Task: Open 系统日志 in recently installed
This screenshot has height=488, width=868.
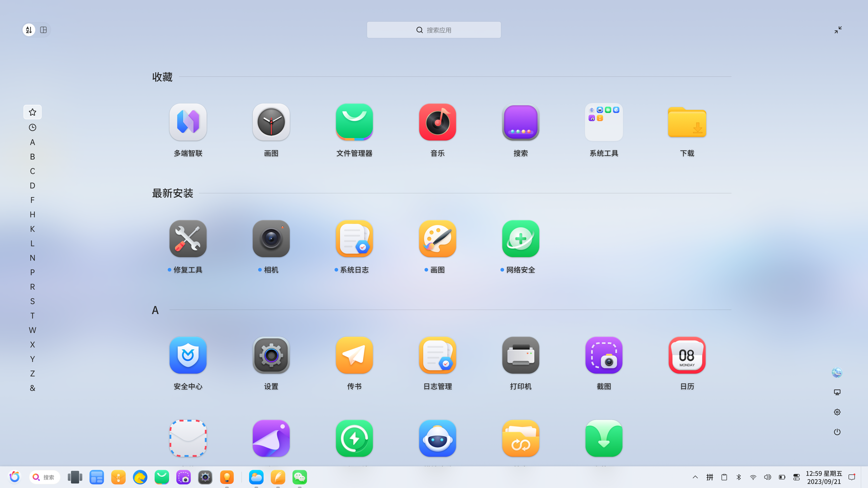Action: (354, 239)
